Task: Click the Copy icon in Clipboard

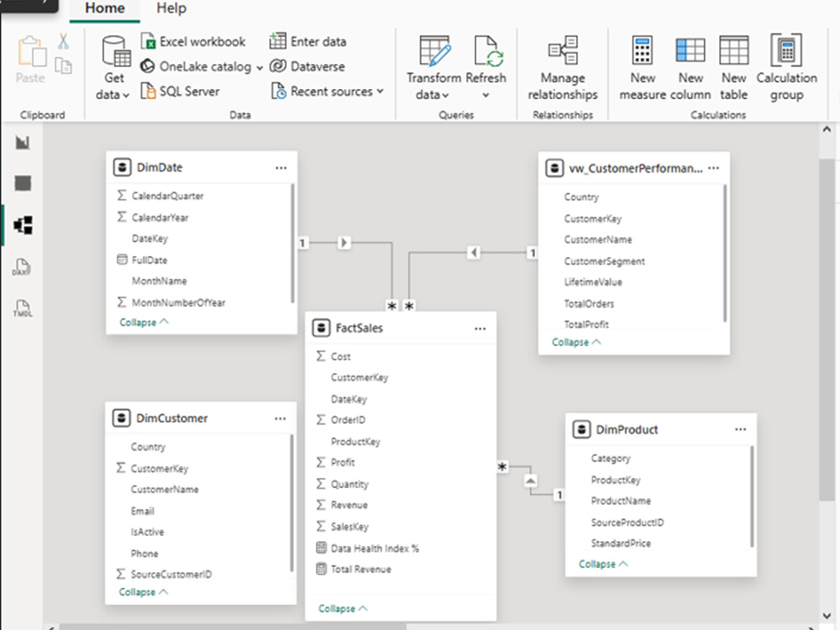Action: coord(63,66)
